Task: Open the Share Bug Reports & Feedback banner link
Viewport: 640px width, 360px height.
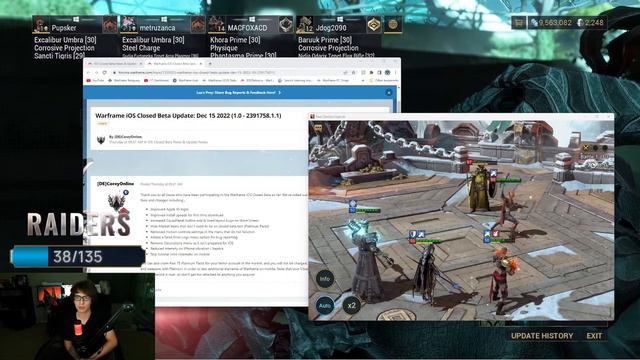Action: click(238, 93)
